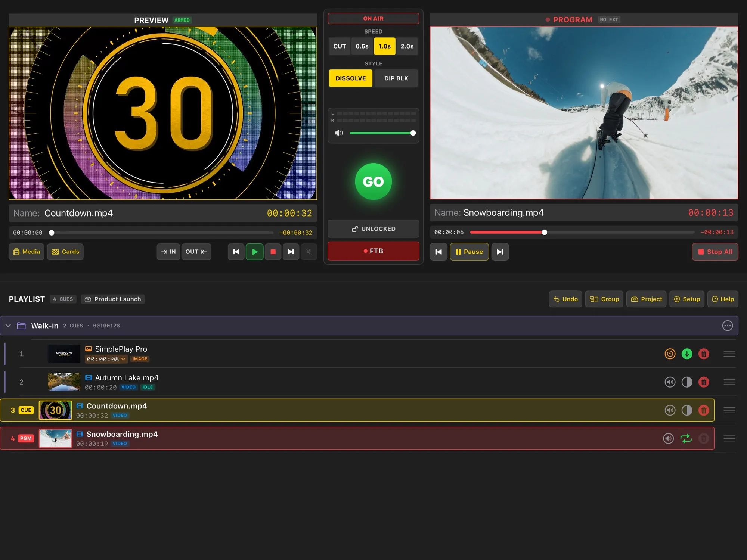Choose DIP BLK transition style
Viewport: 747px width, 560px height.
point(396,78)
